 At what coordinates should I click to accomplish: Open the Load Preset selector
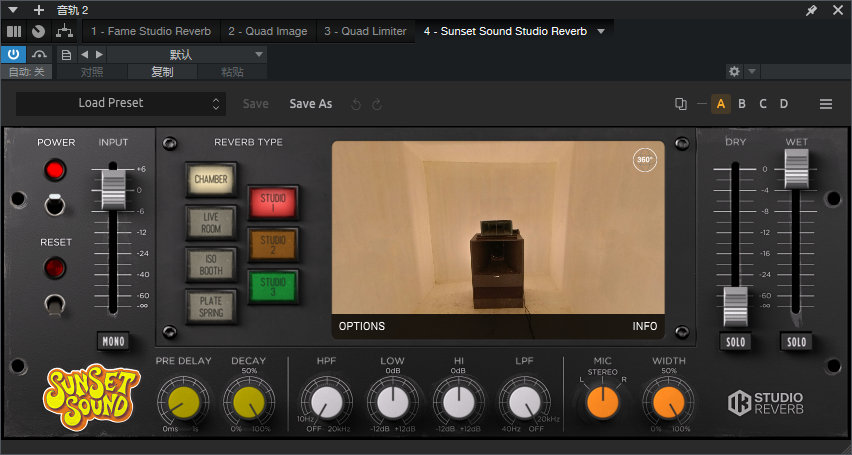(121, 103)
